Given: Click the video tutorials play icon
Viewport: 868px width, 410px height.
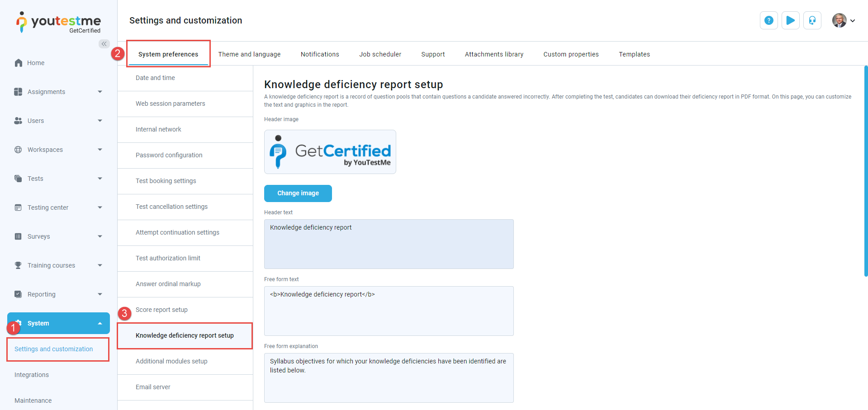Looking at the screenshot, I should [790, 20].
